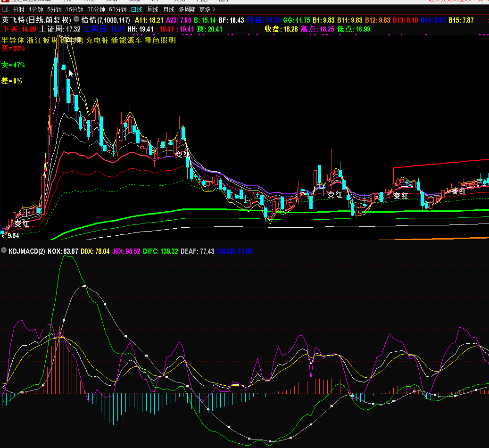The image size is (489, 448).
Task: Click the 新能源车 concept tag
Action: pos(126,40)
